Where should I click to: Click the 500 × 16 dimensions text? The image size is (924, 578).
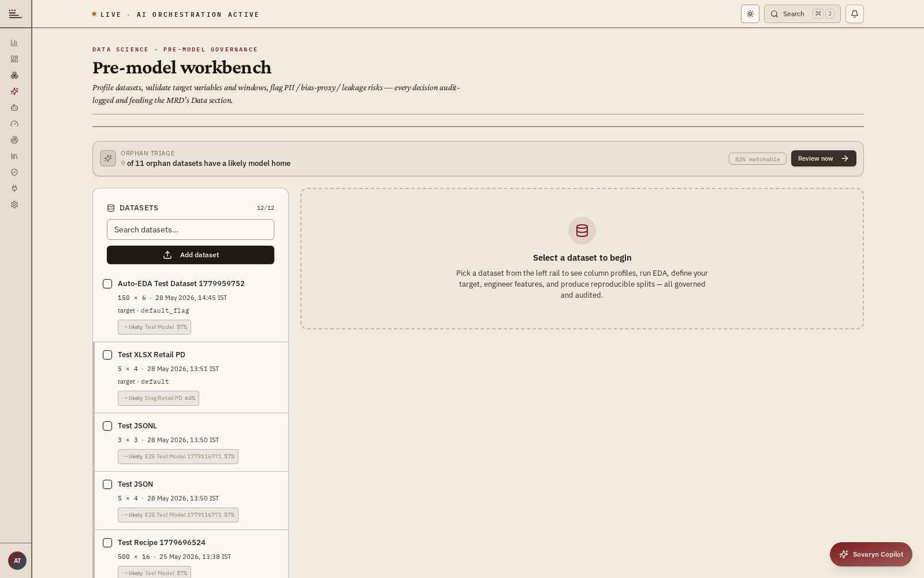click(134, 557)
